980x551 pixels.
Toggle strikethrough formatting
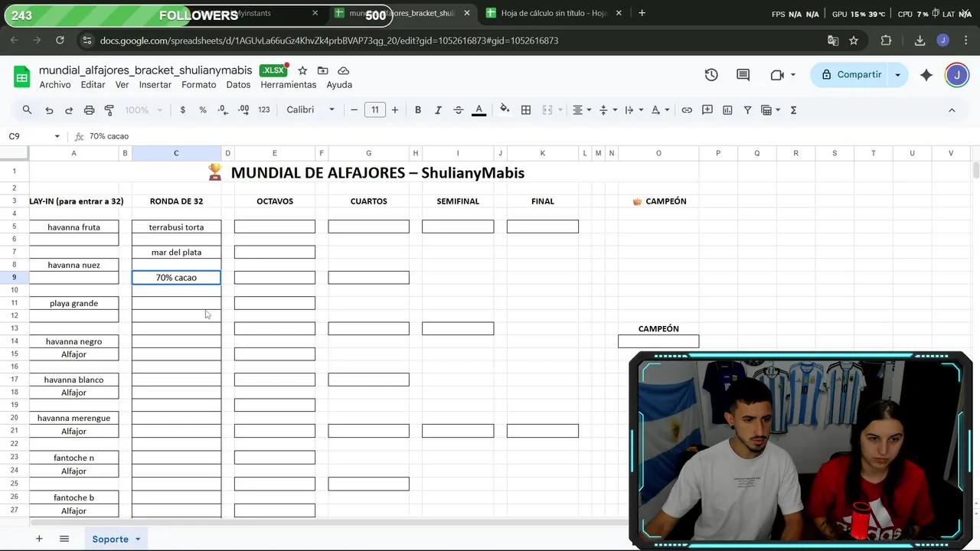coord(459,110)
